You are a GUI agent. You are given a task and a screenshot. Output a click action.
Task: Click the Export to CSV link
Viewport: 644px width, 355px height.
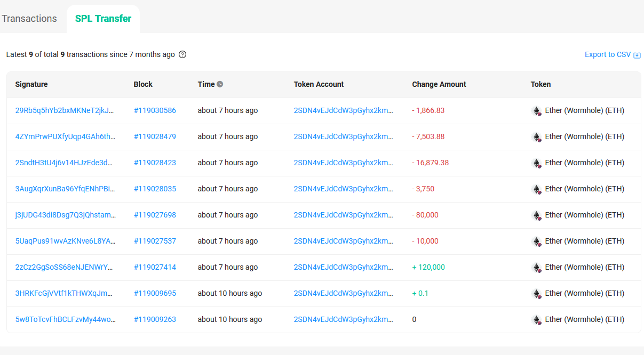tap(613, 54)
